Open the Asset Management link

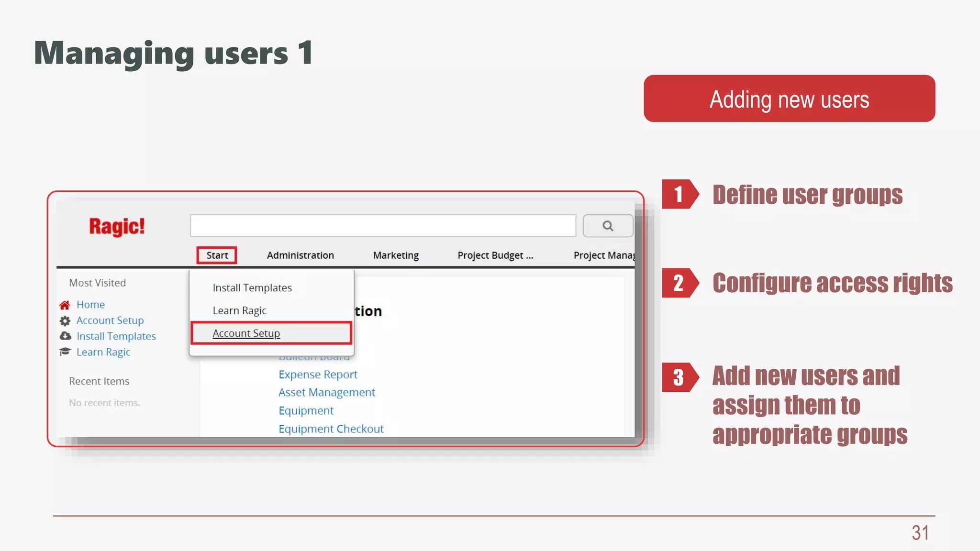(326, 392)
